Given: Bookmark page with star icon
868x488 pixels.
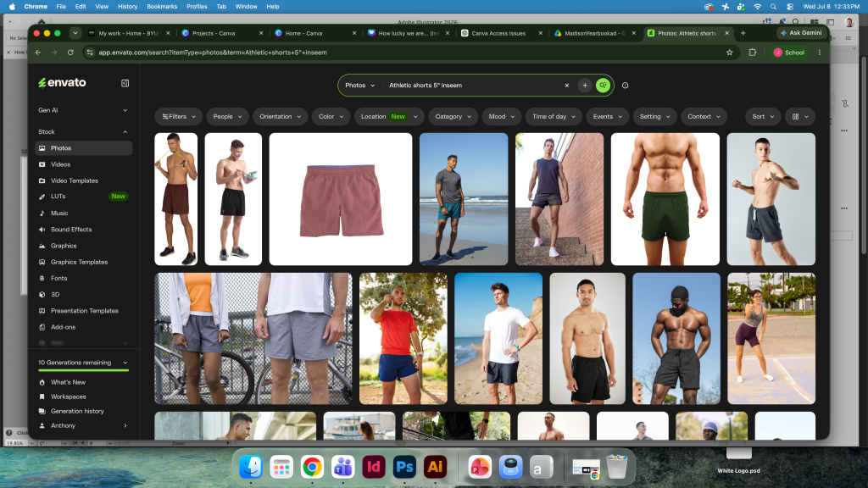Looking at the screenshot, I should [x=730, y=53].
